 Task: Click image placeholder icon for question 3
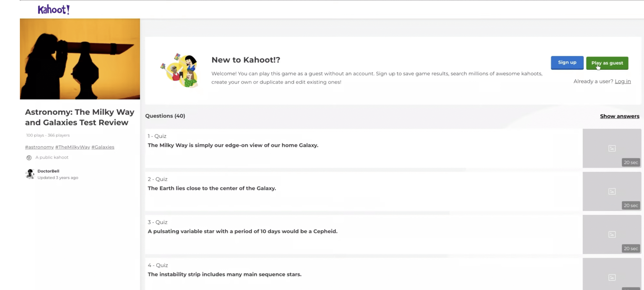tap(612, 234)
